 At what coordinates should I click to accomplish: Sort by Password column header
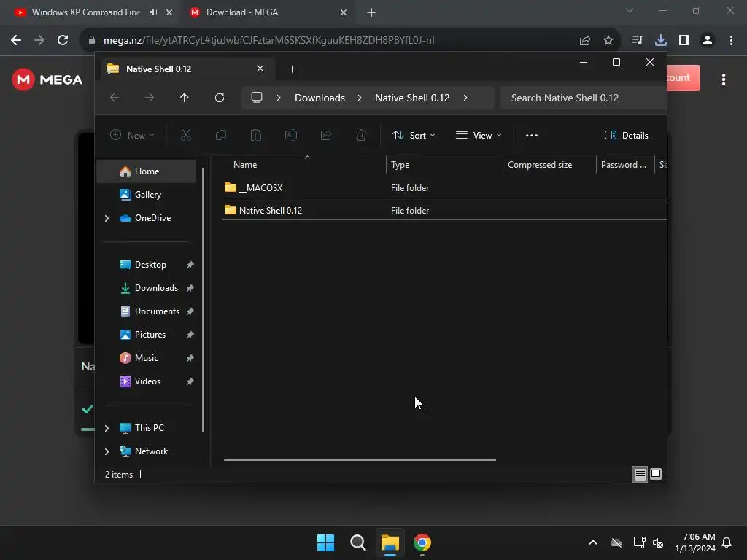pos(625,165)
